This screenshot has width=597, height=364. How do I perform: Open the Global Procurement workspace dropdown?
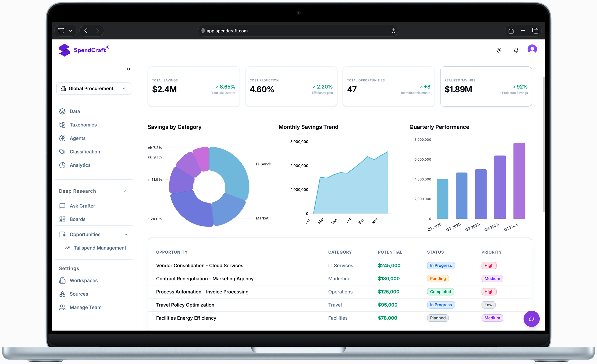[x=93, y=88]
